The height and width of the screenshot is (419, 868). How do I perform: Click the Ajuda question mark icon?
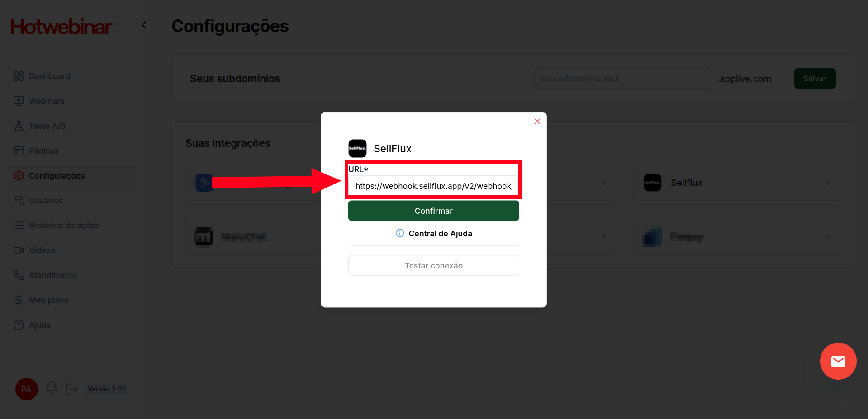tap(19, 325)
